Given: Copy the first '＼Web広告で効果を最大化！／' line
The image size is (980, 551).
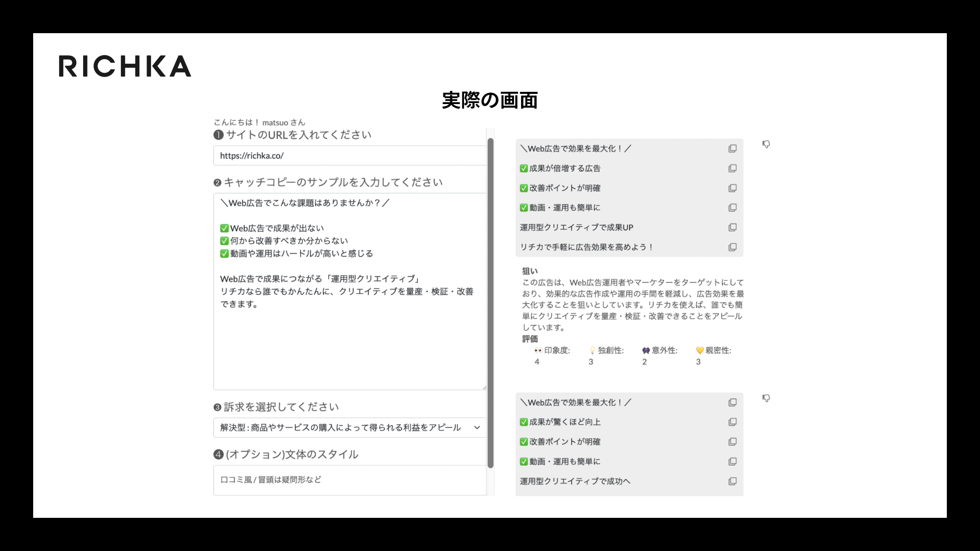Looking at the screenshot, I should pos(732,148).
